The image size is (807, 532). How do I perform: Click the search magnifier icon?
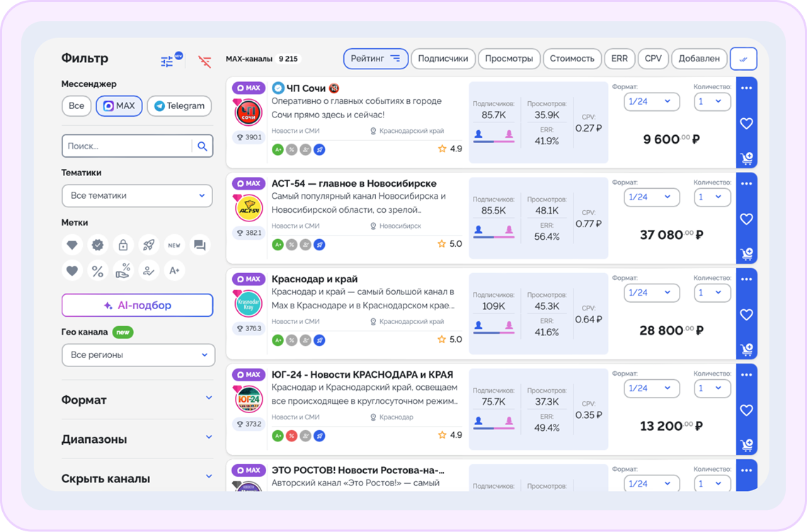202,146
